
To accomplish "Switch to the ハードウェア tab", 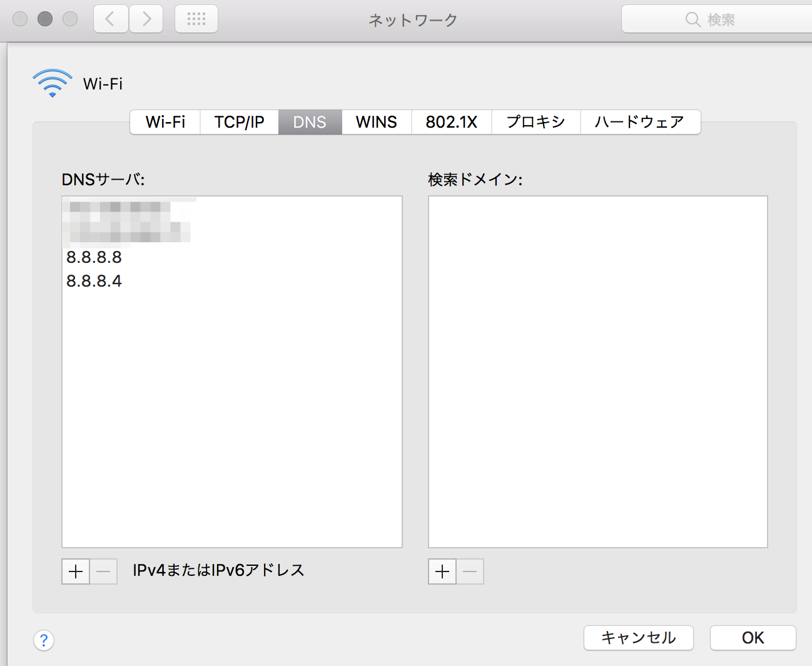I will tap(641, 122).
